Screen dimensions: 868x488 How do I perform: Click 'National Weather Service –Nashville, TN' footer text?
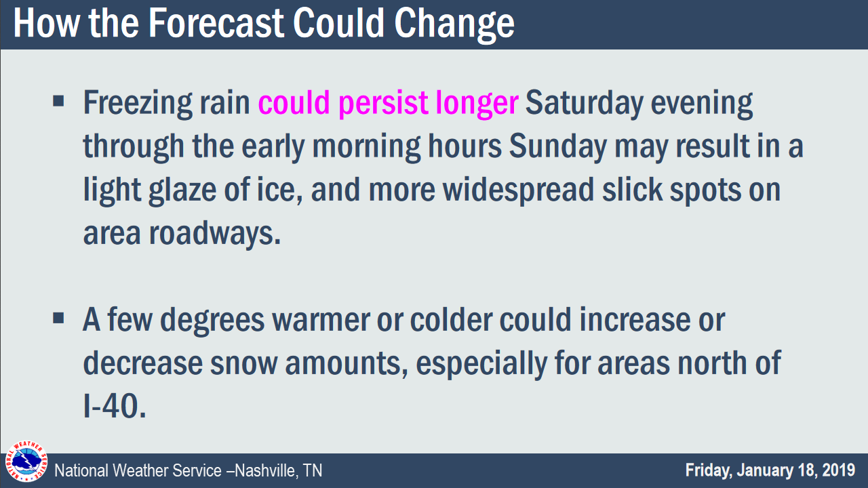tap(189, 470)
